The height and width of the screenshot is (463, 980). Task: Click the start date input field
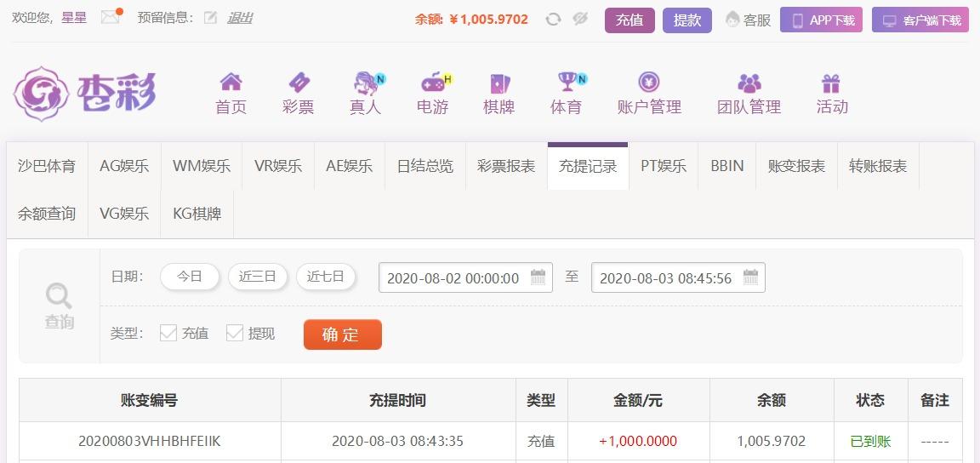click(x=465, y=277)
